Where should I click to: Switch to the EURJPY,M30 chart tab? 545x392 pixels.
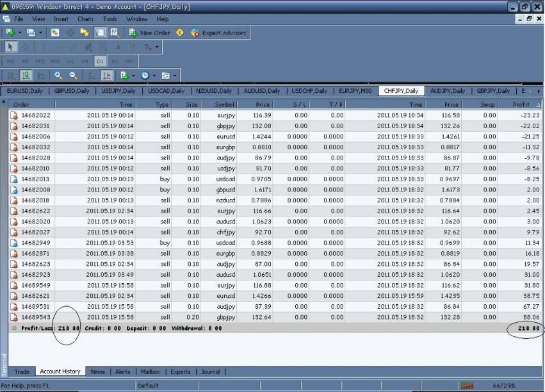click(355, 91)
